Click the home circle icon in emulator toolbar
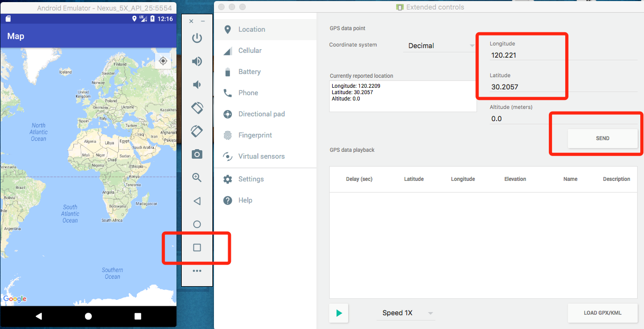 [x=197, y=224]
